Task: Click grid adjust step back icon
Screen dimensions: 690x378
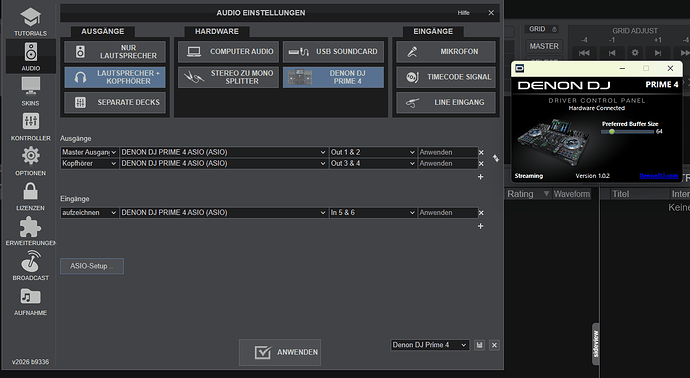Action: (612, 53)
